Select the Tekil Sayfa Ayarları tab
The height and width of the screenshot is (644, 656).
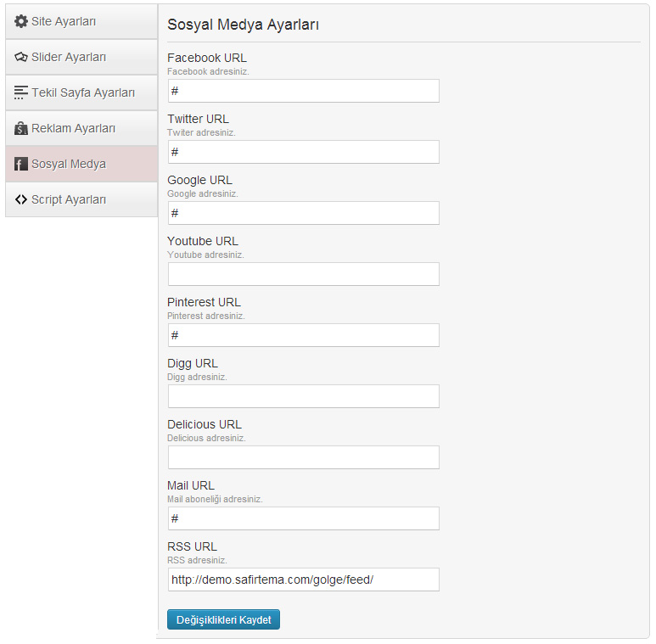(x=81, y=92)
